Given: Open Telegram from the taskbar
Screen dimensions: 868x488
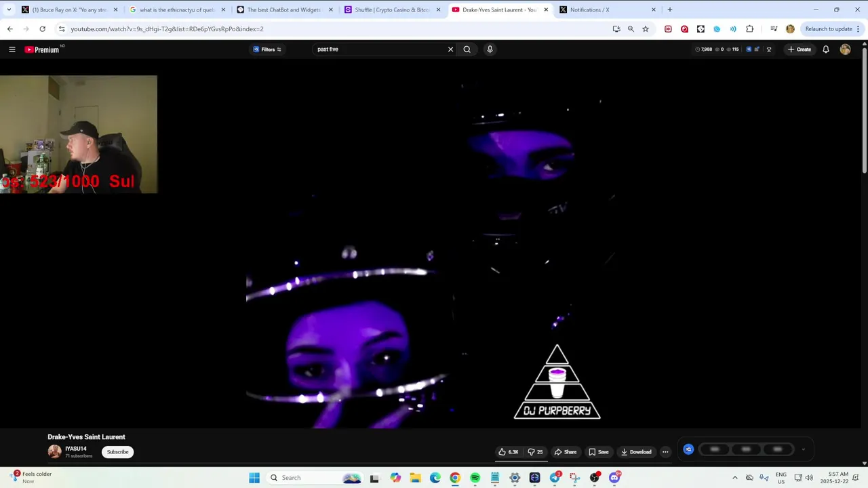Looking at the screenshot, I should tap(555, 478).
